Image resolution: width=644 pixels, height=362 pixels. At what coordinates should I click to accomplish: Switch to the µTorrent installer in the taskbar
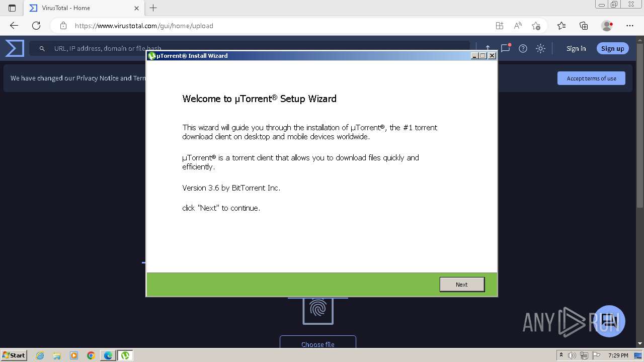125,355
